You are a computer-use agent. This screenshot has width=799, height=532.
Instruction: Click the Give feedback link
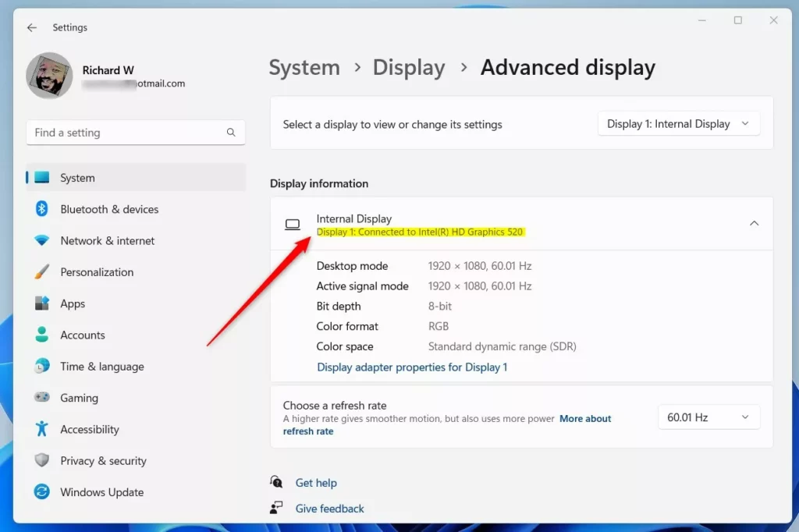click(x=330, y=509)
